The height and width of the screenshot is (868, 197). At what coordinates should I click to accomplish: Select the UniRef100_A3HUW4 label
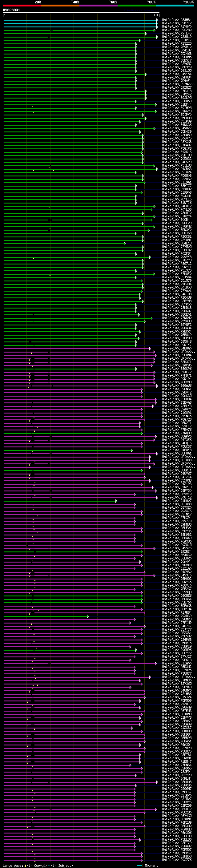[x=176, y=399]
